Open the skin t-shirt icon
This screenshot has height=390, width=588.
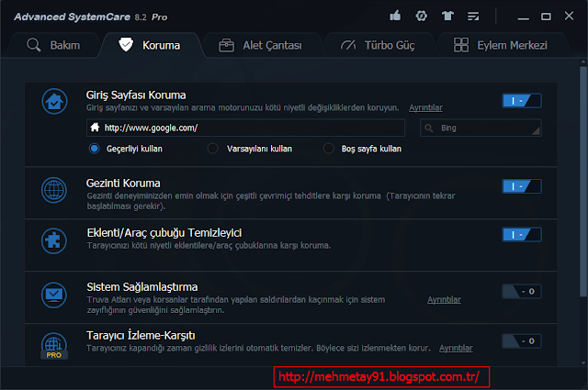[447, 17]
